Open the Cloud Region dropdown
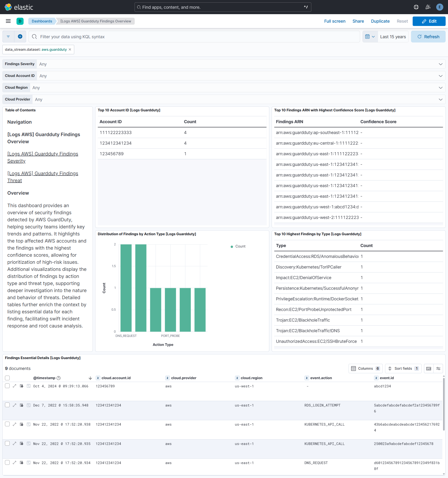Viewport: 448px width, 478px height. pos(440,88)
